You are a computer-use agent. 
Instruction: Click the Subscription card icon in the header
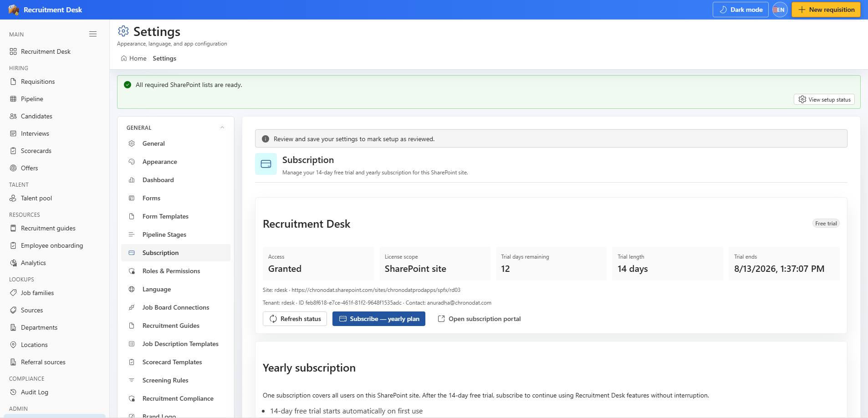click(x=266, y=164)
